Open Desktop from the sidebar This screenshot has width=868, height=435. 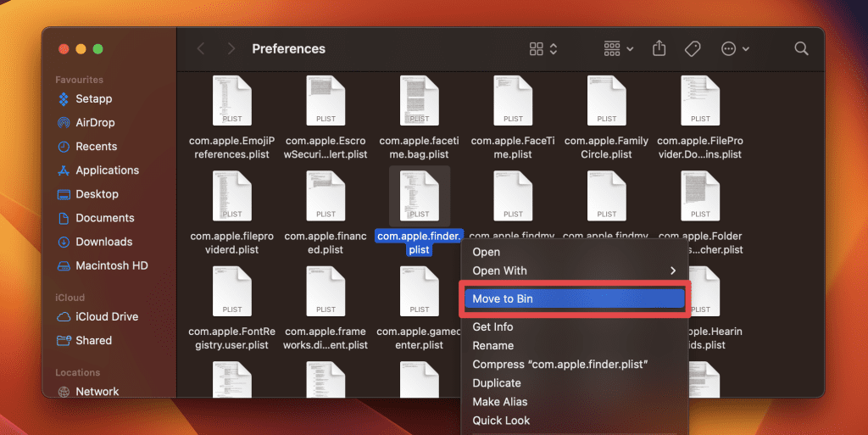(x=87, y=194)
